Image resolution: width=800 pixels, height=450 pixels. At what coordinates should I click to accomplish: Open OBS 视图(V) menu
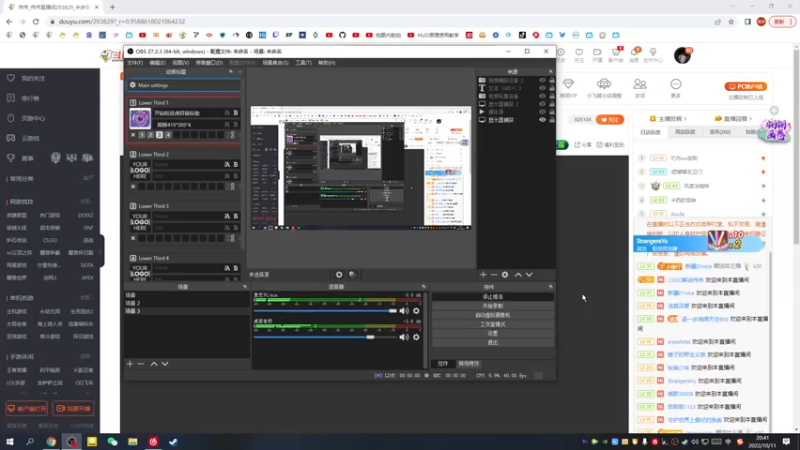[x=180, y=63]
